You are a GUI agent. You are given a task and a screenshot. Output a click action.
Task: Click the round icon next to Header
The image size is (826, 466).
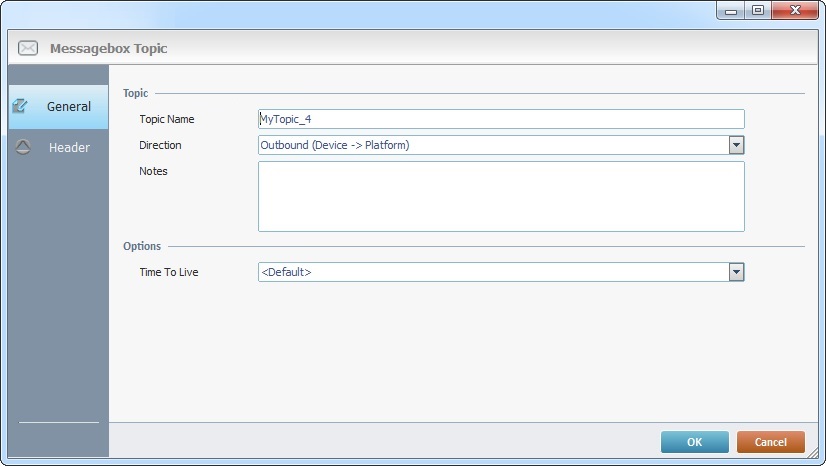click(x=23, y=147)
